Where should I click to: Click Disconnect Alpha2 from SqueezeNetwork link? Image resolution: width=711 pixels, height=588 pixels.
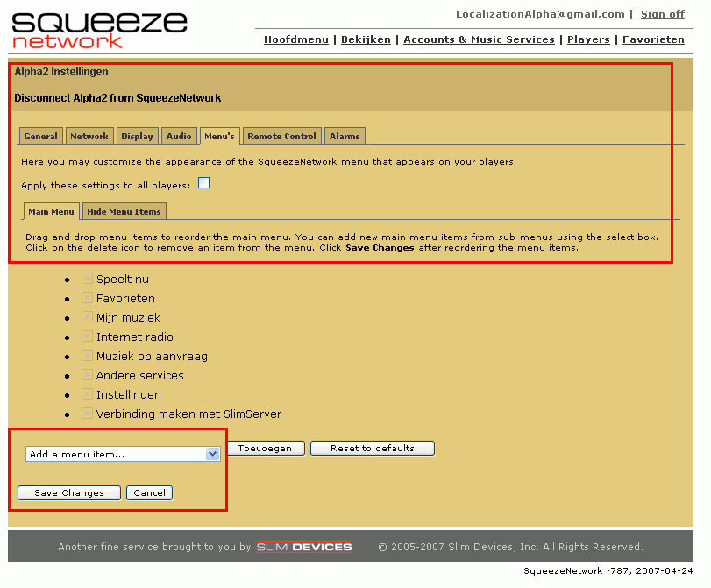click(117, 98)
